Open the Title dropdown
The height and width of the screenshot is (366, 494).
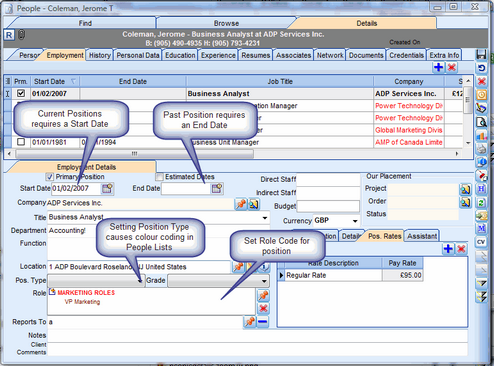265,218
